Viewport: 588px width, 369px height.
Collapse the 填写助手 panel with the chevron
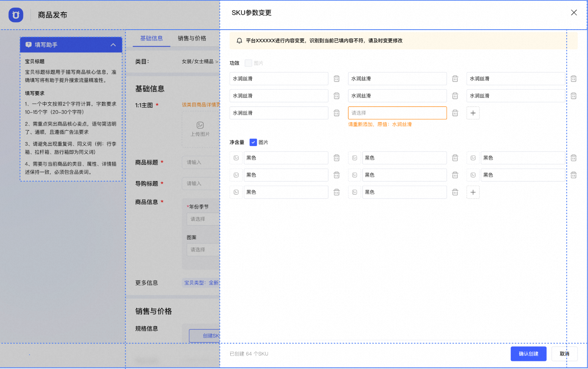click(x=113, y=45)
